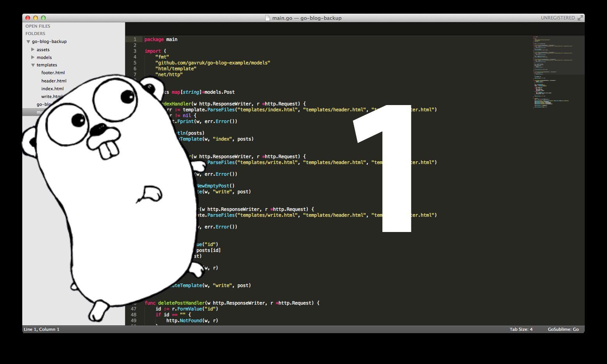Select the go-blog-backup root folder
Image resolution: width=607 pixels, height=364 pixels.
49,41
